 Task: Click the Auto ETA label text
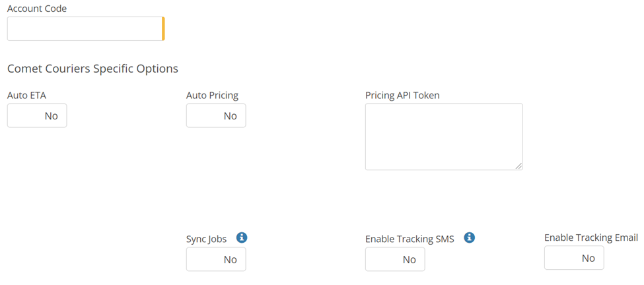pyautogui.click(x=26, y=96)
